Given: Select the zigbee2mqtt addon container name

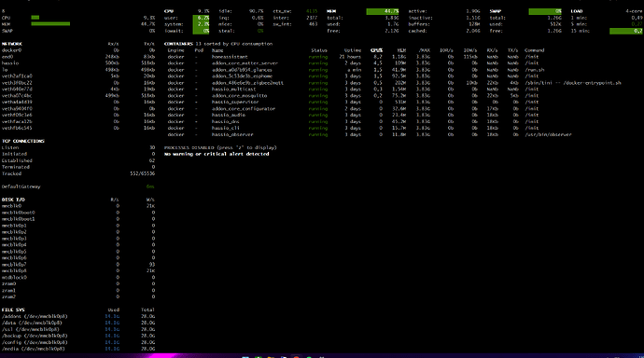Looking at the screenshot, I should 247,83.
